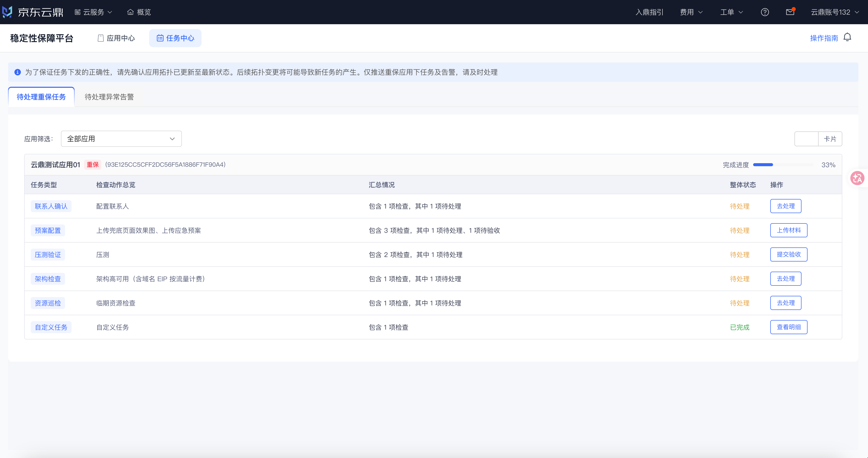The height and width of the screenshot is (458, 868).
Task: Switch to 待处理异常告警 tab
Action: (x=109, y=97)
